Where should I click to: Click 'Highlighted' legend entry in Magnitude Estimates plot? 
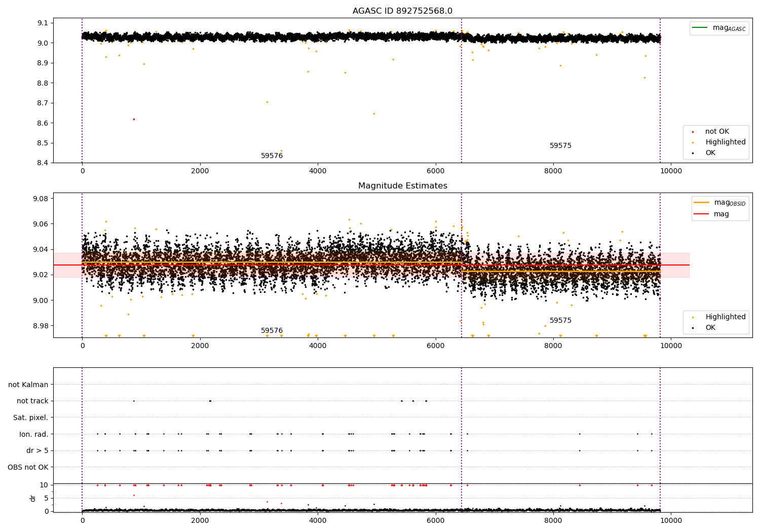point(719,317)
